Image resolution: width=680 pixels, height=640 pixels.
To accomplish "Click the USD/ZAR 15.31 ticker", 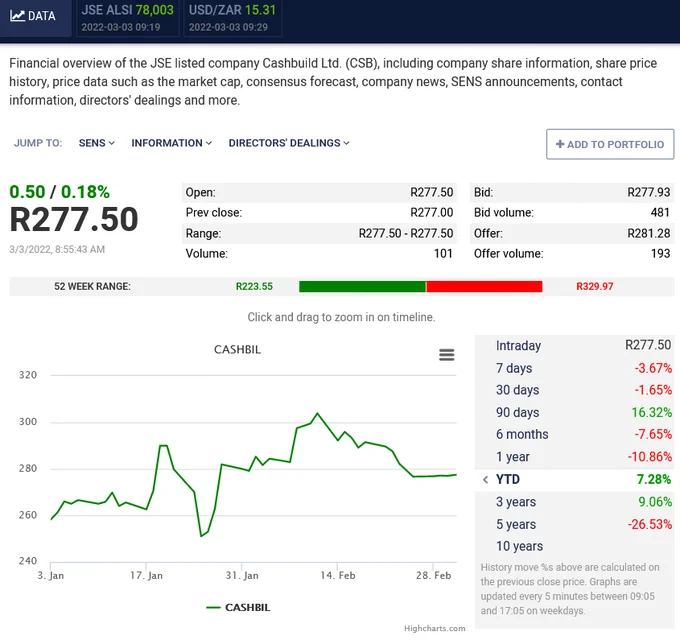I will click(x=232, y=18).
